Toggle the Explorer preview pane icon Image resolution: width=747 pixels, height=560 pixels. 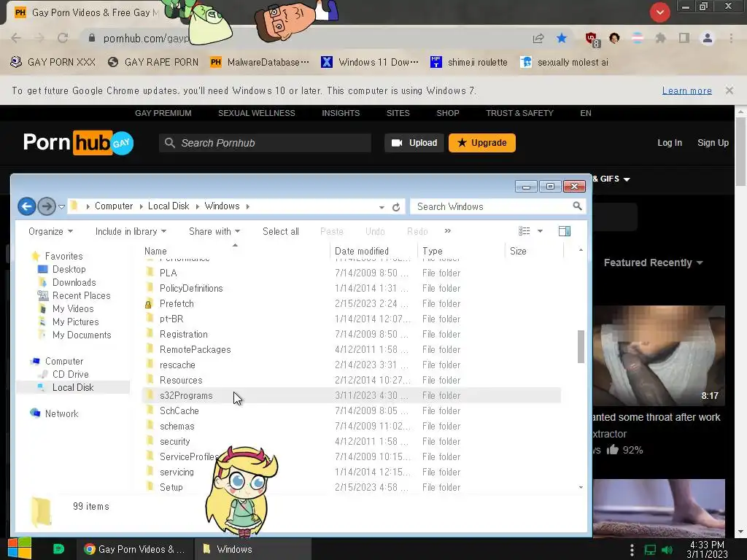[565, 231]
